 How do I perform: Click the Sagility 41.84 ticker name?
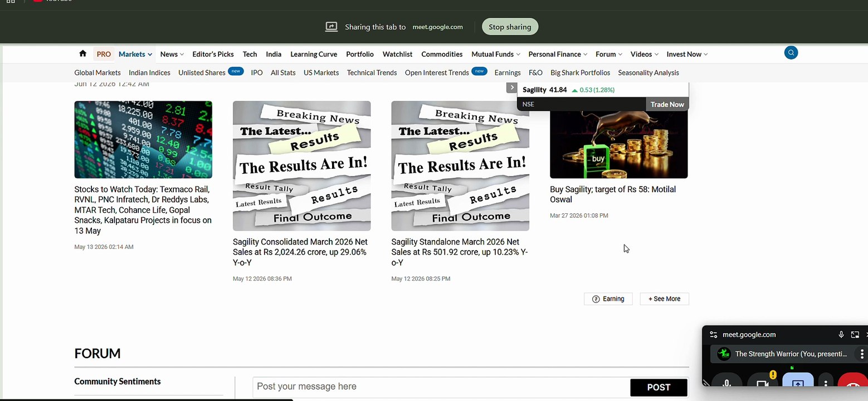(545, 90)
